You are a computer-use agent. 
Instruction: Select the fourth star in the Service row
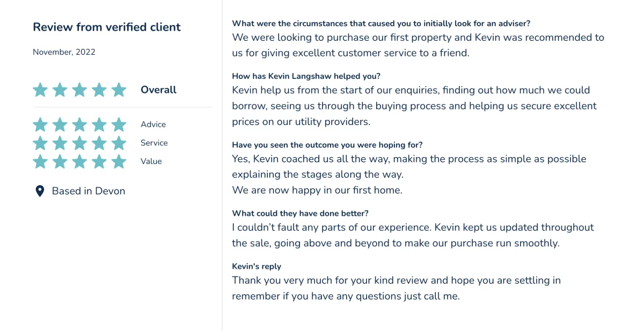[x=99, y=143]
